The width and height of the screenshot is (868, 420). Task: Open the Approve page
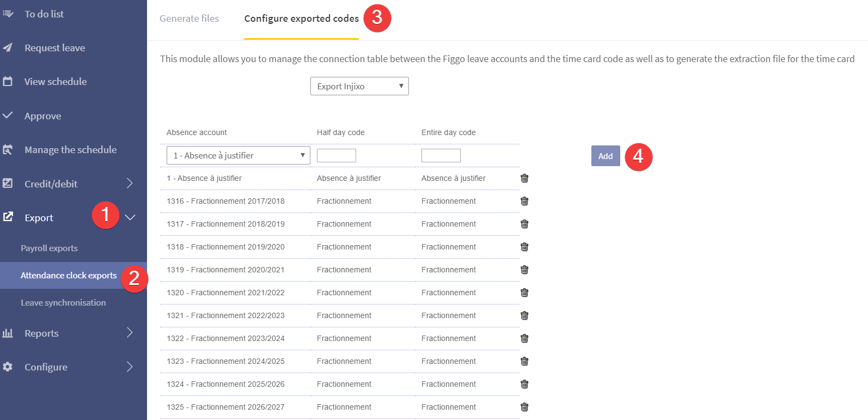(42, 116)
